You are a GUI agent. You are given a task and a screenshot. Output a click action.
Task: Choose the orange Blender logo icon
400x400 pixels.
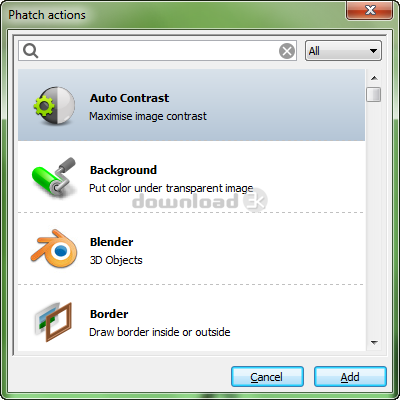(x=54, y=249)
